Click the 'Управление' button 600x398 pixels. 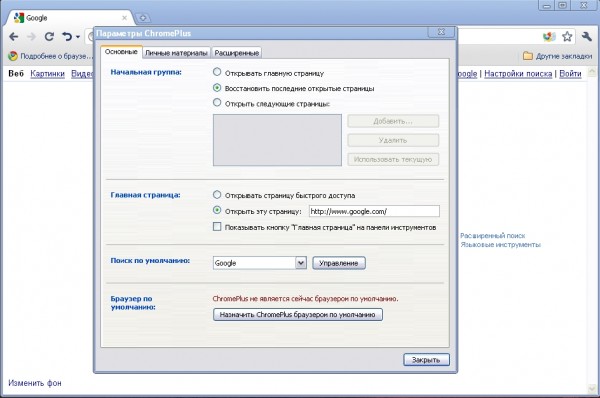339,263
